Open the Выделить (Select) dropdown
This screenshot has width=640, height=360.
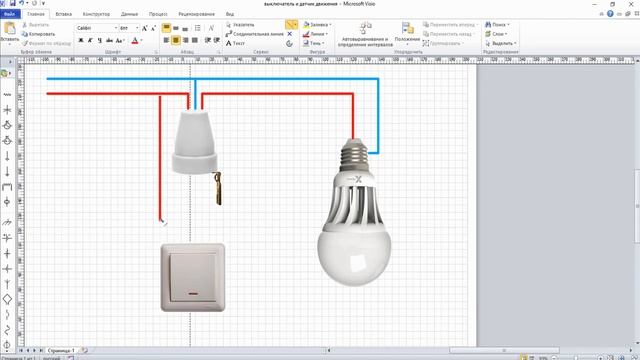[500, 43]
